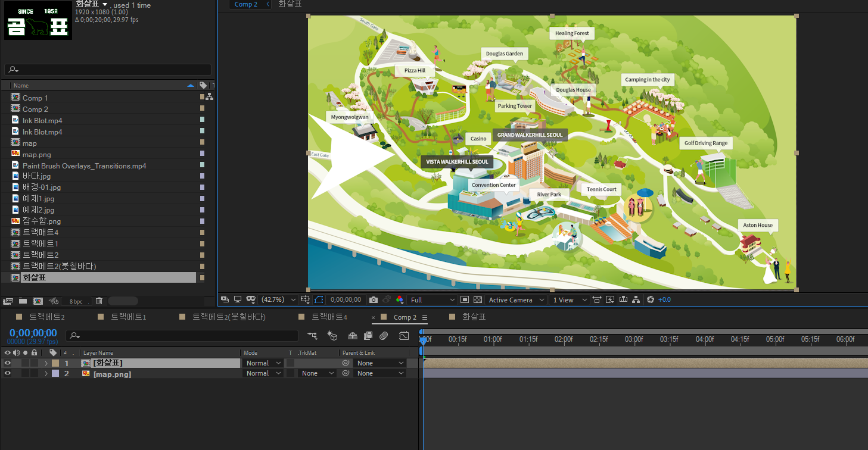Create a new composition from Project panel footer

[38, 301]
